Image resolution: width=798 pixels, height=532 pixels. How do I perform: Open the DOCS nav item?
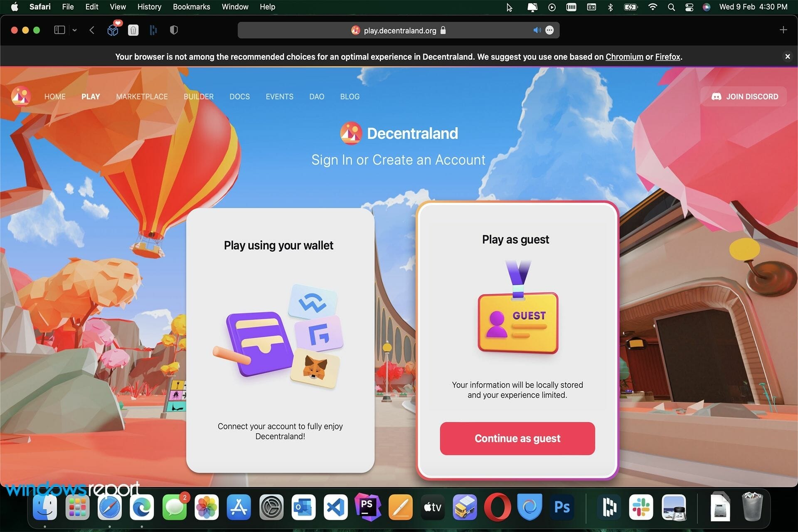239,96
